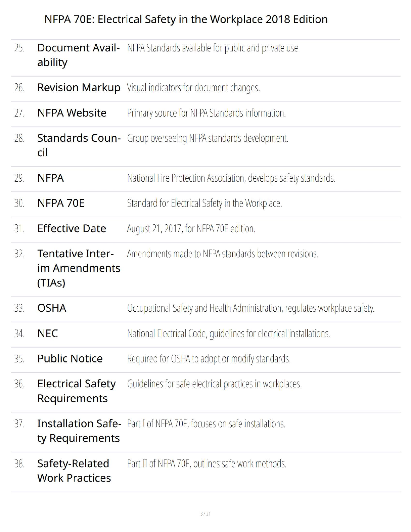Click the page title NFPA 70E heading
The width and height of the screenshot is (411, 532).
coord(186,19)
